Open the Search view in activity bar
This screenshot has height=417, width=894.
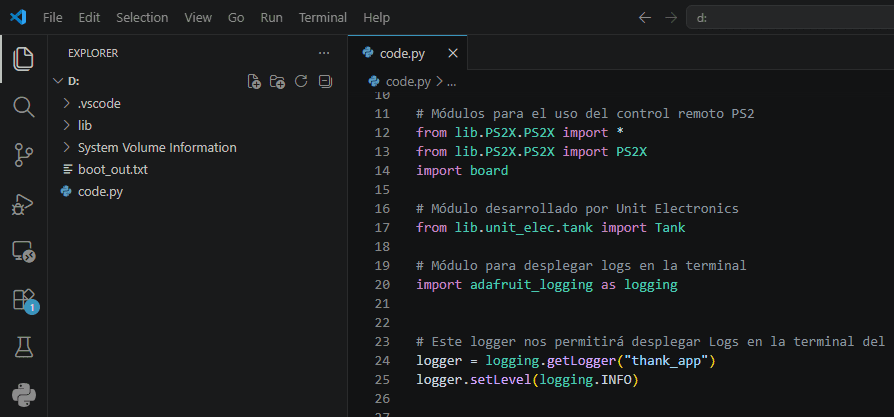point(23,107)
